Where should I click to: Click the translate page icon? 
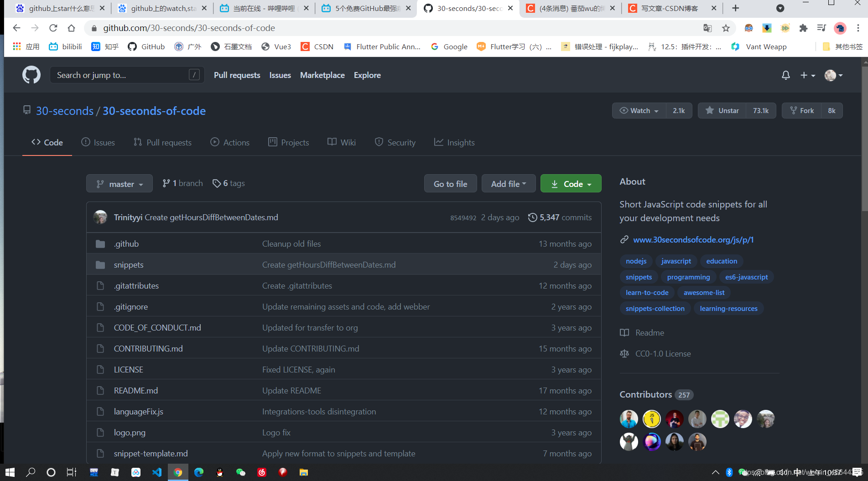tap(707, 28)
